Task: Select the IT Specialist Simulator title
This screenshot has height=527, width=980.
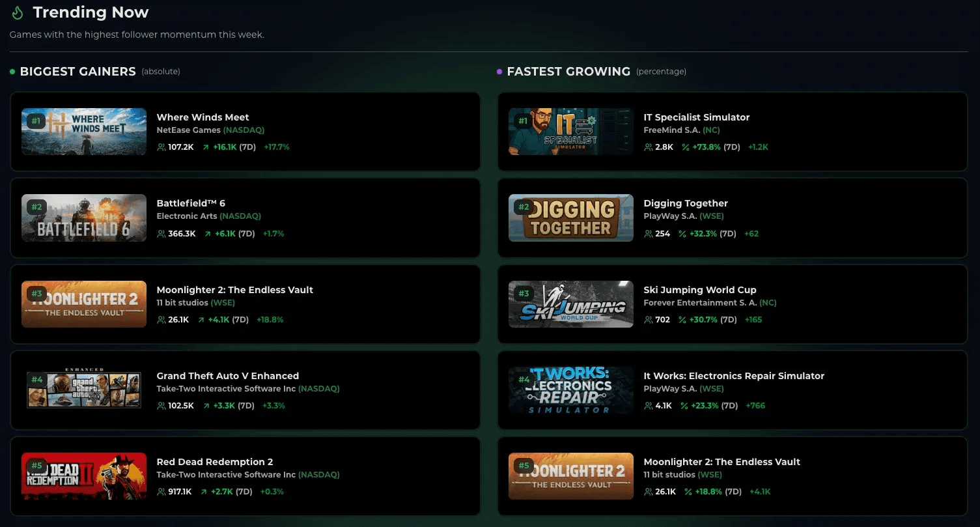Action: click(x=696, y=117)
